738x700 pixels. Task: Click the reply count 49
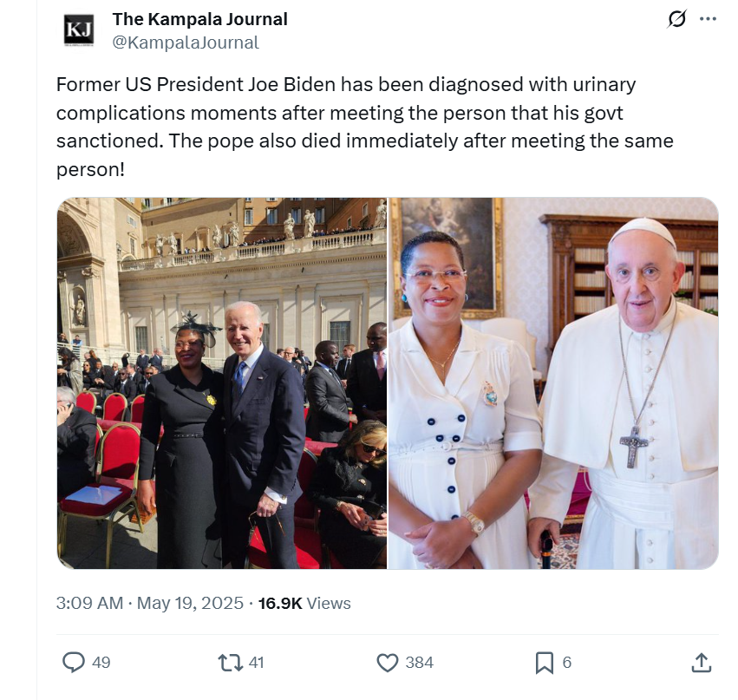pos(101,663)
